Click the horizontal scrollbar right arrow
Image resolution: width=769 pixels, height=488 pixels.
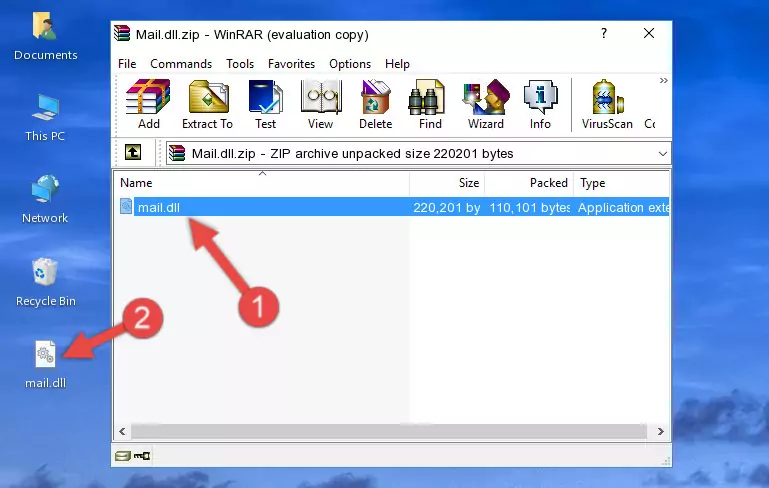point(661,431)
